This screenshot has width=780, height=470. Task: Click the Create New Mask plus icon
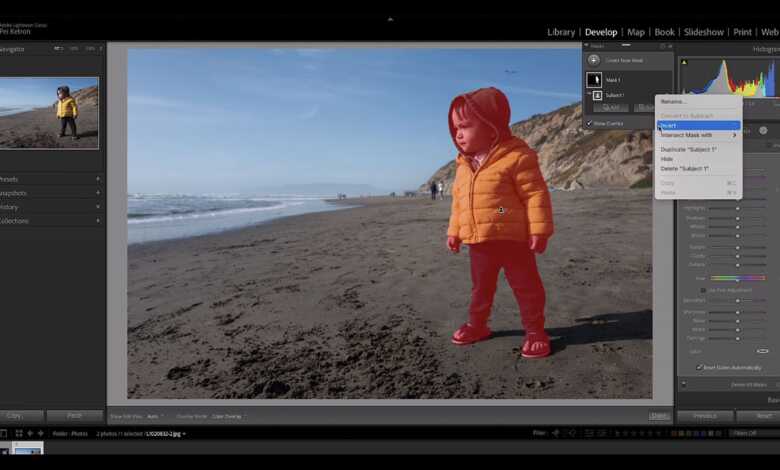[x=593, y=60]
